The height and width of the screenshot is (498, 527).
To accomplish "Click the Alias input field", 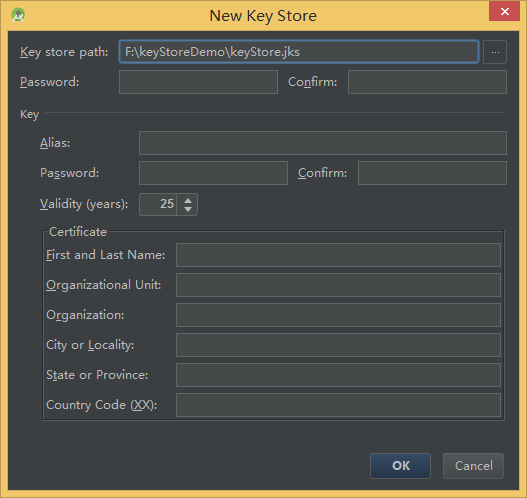I will point(323,143).
